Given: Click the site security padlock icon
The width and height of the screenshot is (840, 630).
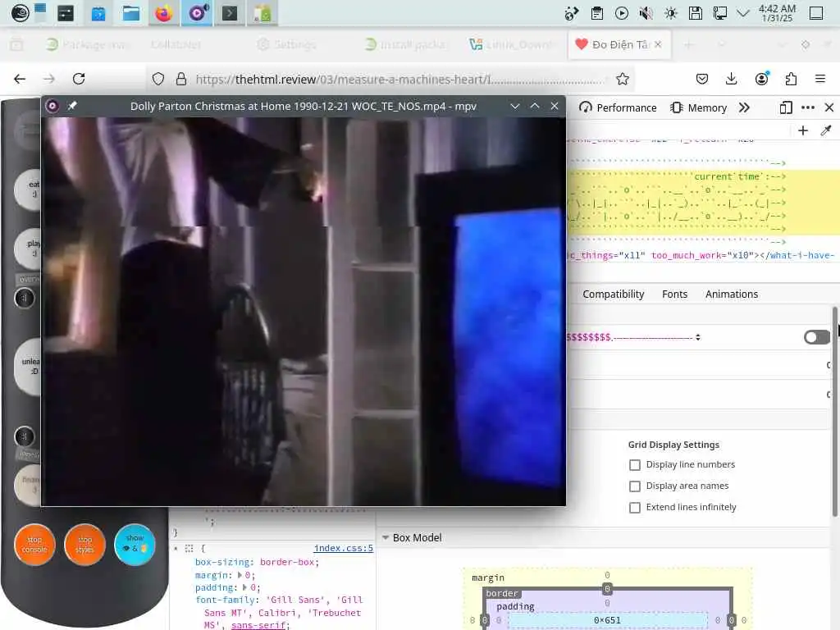Looking at the screenshot, I should (x=181, y=80).
